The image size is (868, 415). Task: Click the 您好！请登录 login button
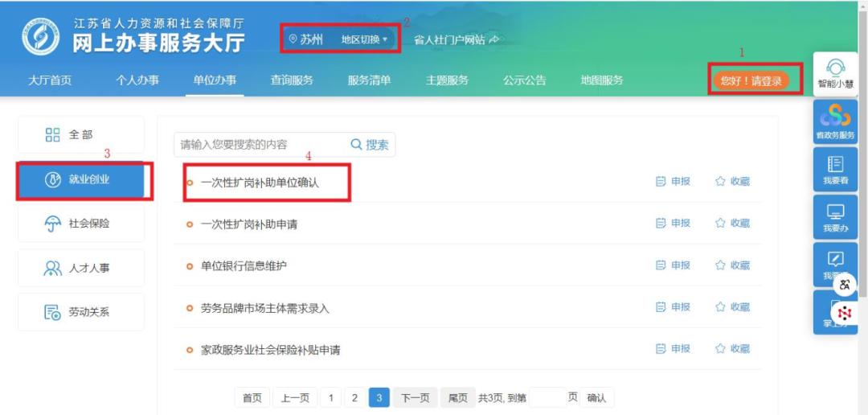point(751,80)
